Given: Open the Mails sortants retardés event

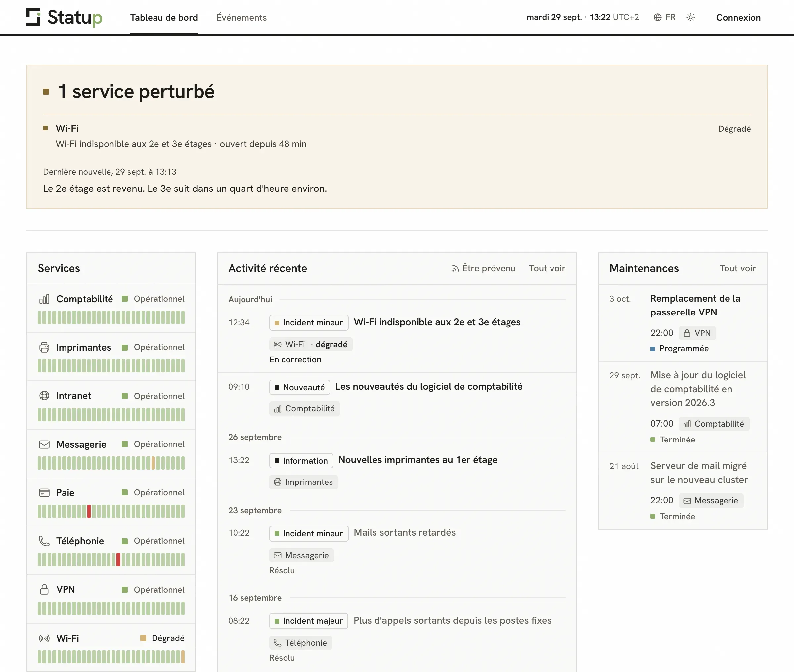Looking at the screenshot, I should [405, 532].
